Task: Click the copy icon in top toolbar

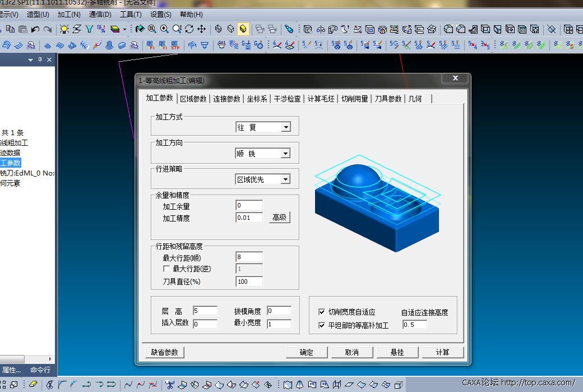Action: coord(10,29)
